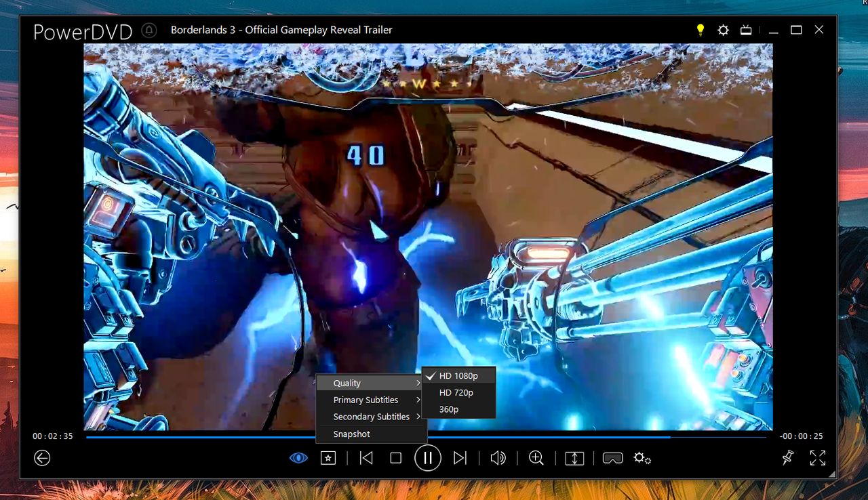Click the yellow lightbulb tips icon
This screenshot has height=500, width=868.
point(701,30)
